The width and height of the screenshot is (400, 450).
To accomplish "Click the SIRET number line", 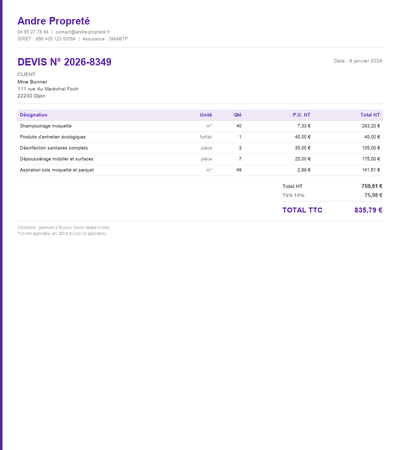I will coord(46,39).
